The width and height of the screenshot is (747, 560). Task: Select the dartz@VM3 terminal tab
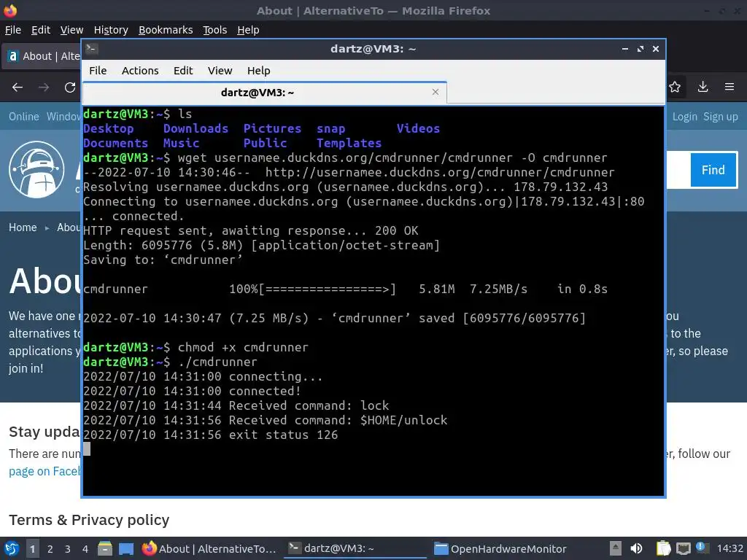click(264, 93)
